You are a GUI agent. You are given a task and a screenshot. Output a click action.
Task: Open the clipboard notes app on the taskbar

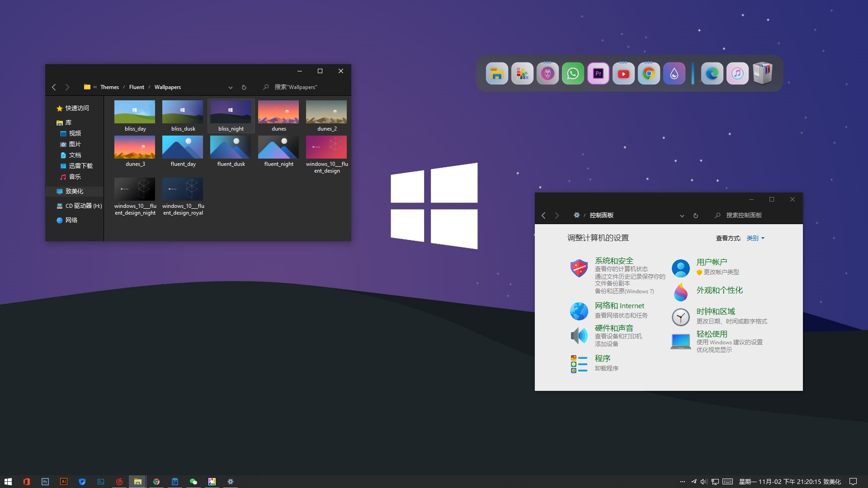175,482
